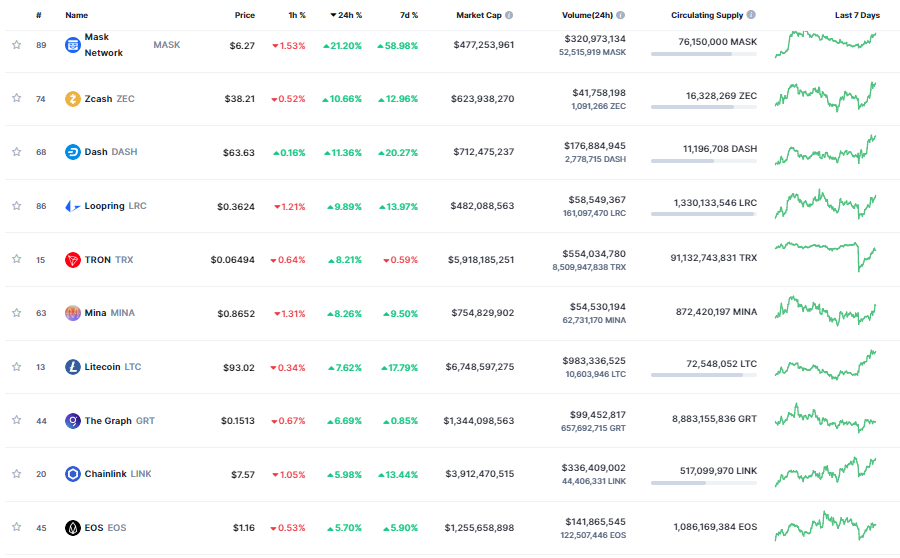Go to Loopring LRC page
The image size is (900, 558).
tap(115, 206)
